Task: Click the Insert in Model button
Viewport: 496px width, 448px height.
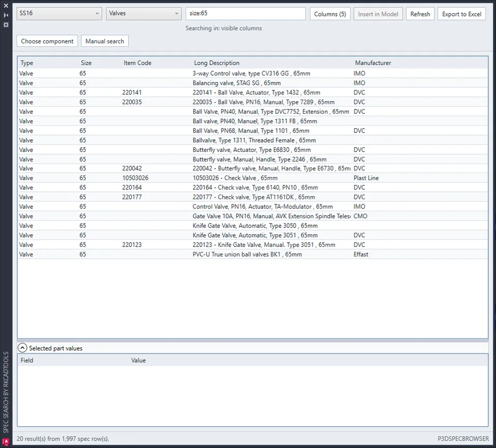Action: [x=378, y=14]
